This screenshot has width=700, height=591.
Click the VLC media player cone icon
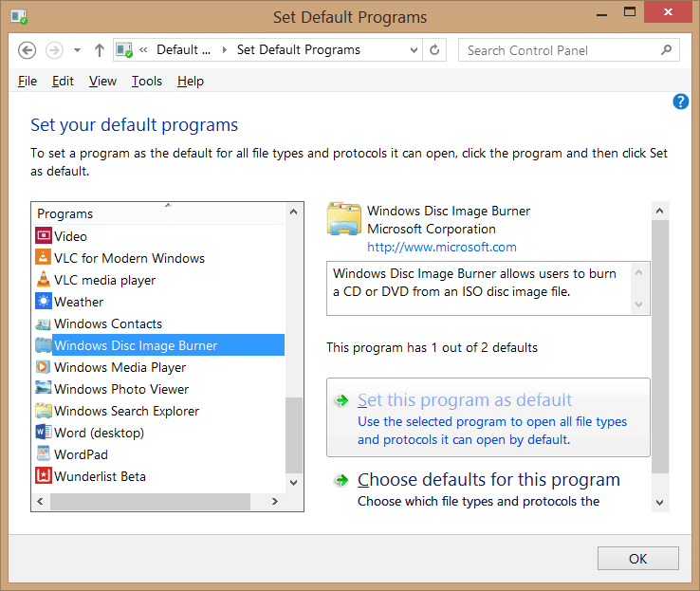click(x=44, y=280)
